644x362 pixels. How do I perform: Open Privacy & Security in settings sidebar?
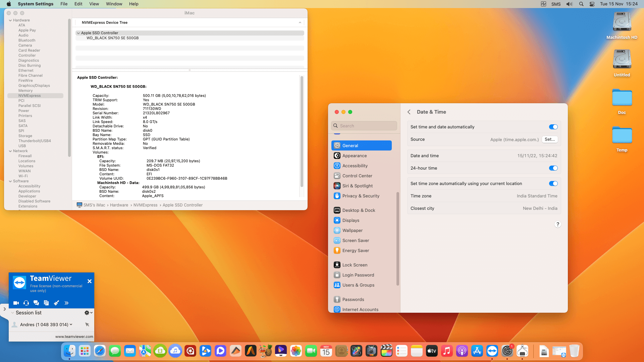[361, 196]
